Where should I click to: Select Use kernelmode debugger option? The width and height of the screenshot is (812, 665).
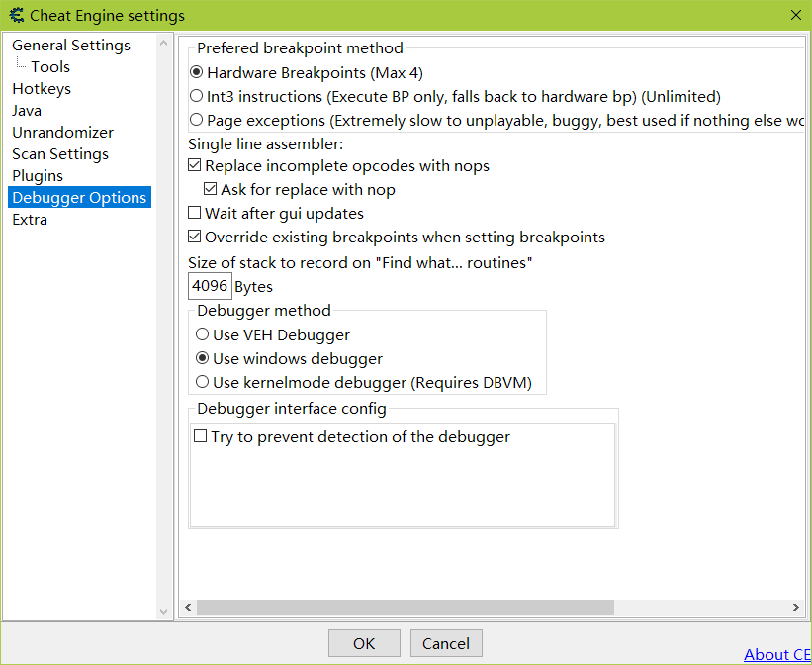click(x=203, y=382)
